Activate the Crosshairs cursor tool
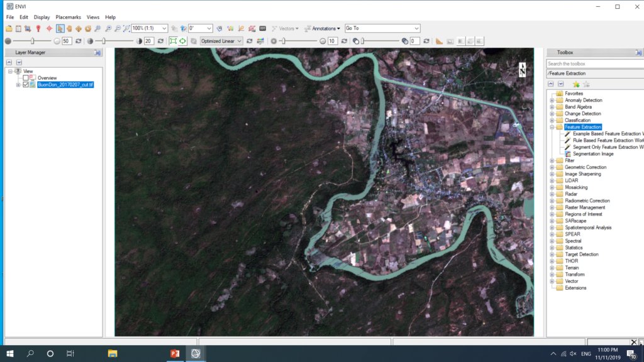 [x=48, y=28]
